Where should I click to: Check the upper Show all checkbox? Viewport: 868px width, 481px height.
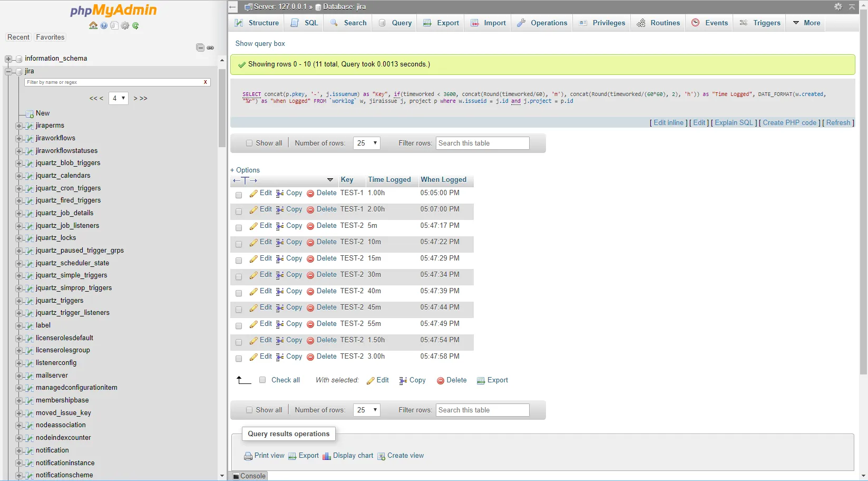click(x=249, y=143)
